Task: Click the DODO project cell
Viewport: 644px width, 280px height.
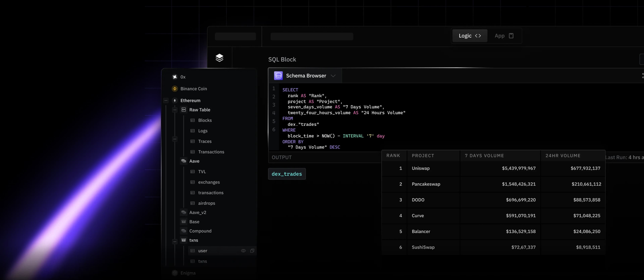Action: pos(418,200)
